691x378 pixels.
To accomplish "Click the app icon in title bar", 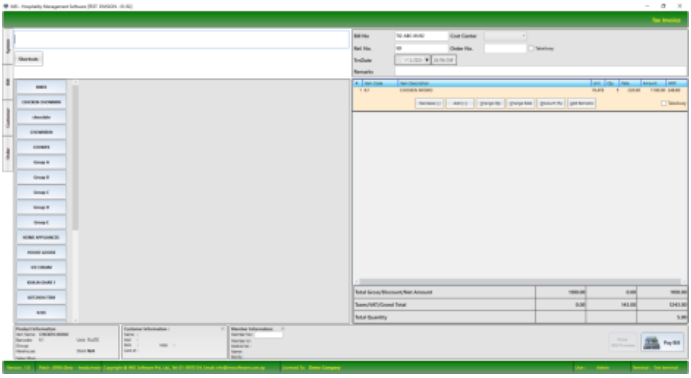I will [x=6, y=6].
